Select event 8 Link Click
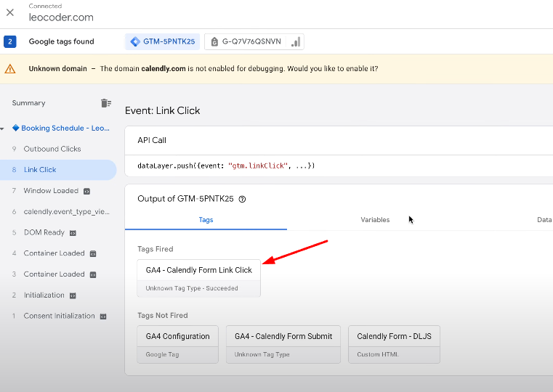Screen dimensions: 553x392 (58, 170)
